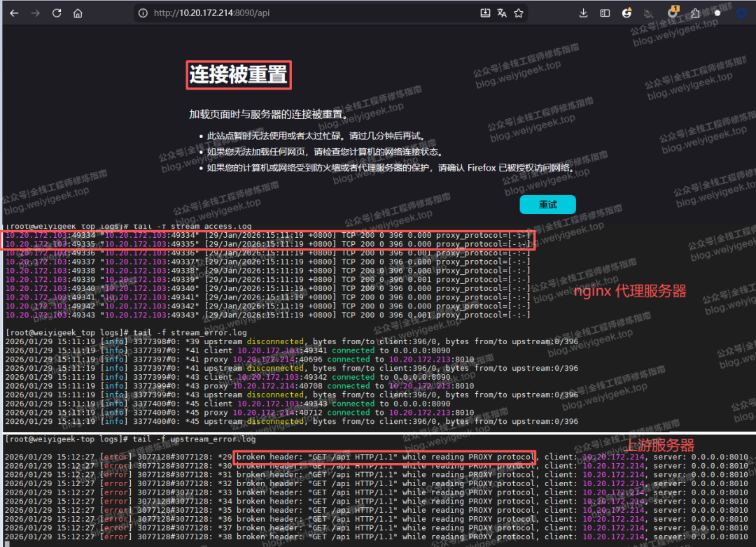Go back to the previous page
The height and width of the screenshot is (547, 756).
pos(15,13)
